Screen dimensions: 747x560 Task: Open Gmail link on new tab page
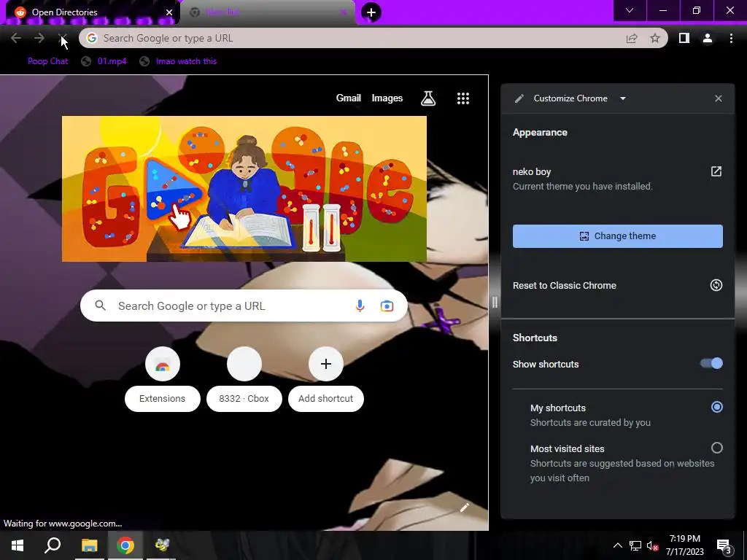click(x=348, y=98)
